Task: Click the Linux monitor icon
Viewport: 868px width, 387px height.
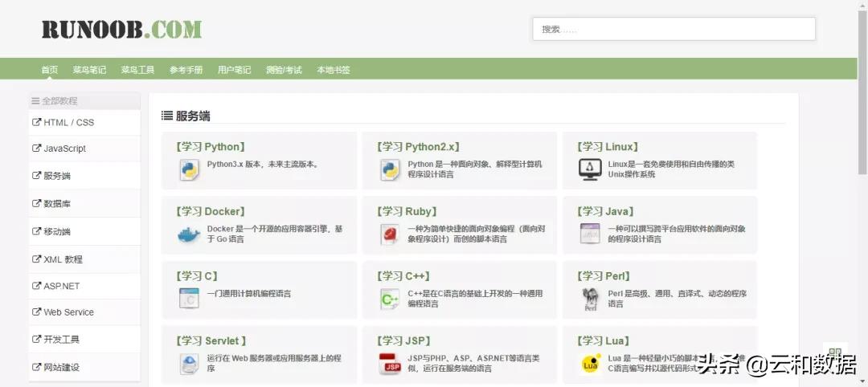Action: (590, 169)
